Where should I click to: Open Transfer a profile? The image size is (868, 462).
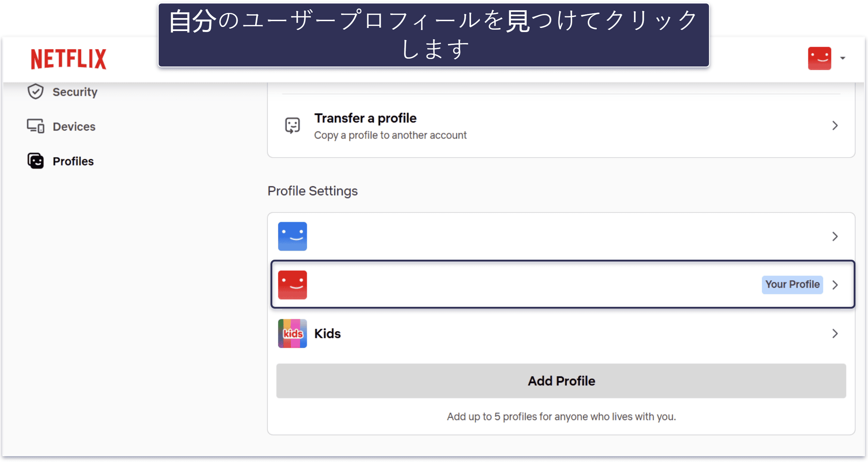[365, 118]
